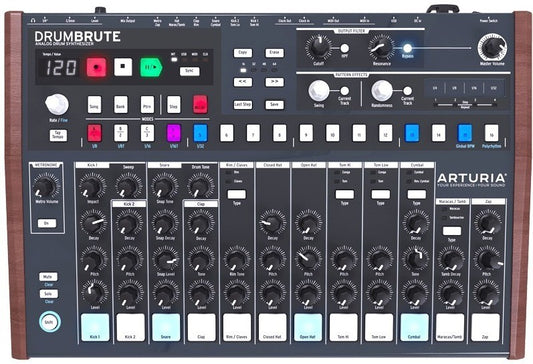
Task: Trigger the Kick 2 pad
Action: (x=131, y=327)
